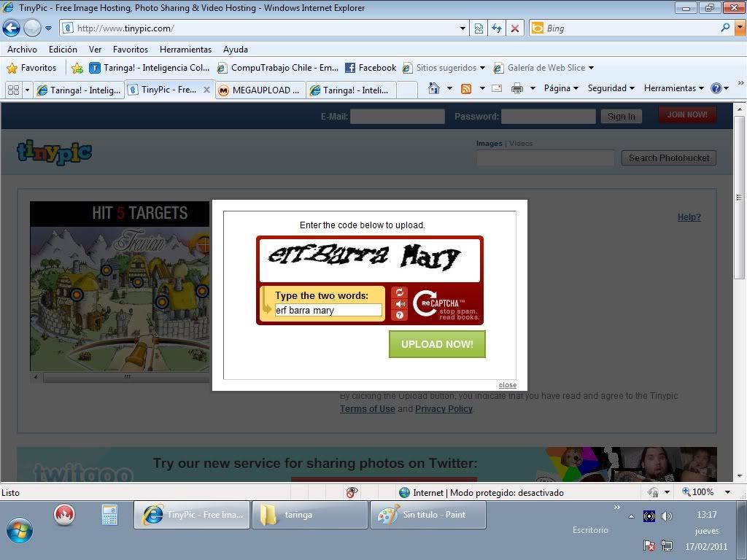The height and width of the screenshot is (560, 747).
Task: Click the Bing search magnifier icon
Action: click(x=725, y=28)
